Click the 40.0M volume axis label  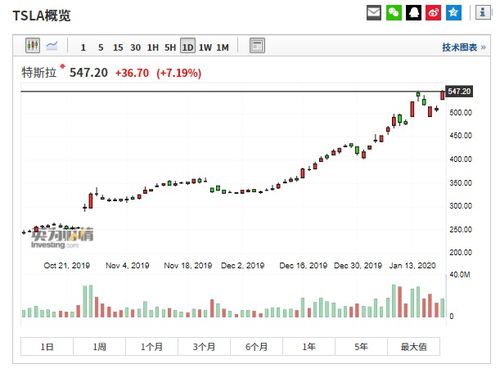pyautogui.click(x=460, y=275)
